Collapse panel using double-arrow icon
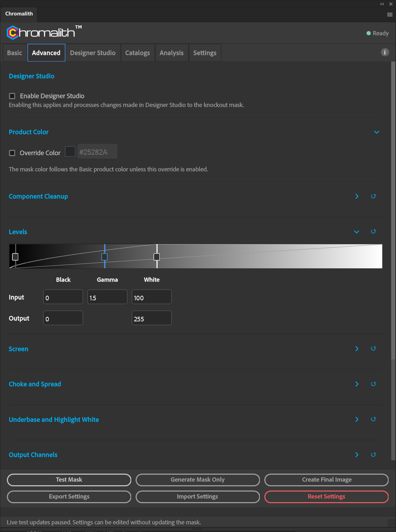This screenshot has width=396, height=532. coord(382,4)
